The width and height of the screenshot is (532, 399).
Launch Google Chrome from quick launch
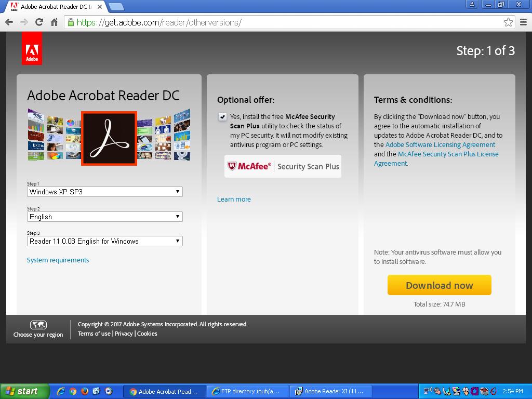tap(73, 391)
